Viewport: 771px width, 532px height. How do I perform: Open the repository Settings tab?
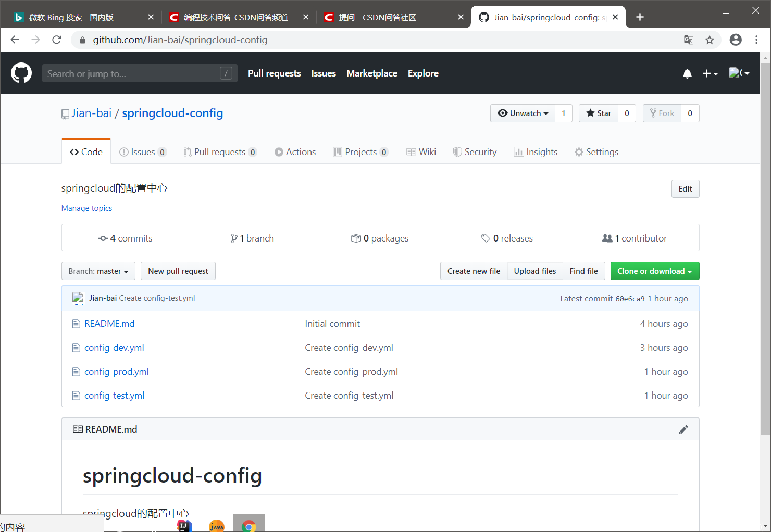(x=596, y=152)
